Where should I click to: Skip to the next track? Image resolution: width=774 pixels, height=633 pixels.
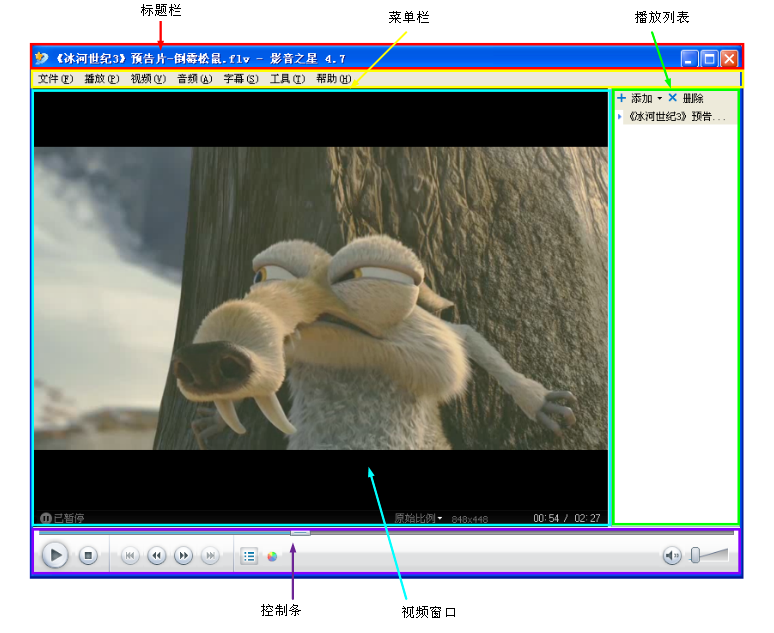(210, 555)
